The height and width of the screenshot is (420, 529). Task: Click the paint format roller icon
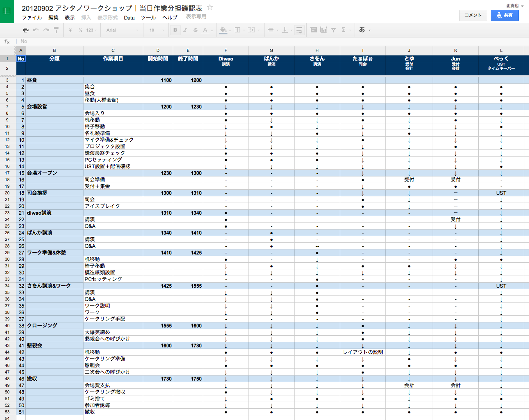tap(57, 30)
